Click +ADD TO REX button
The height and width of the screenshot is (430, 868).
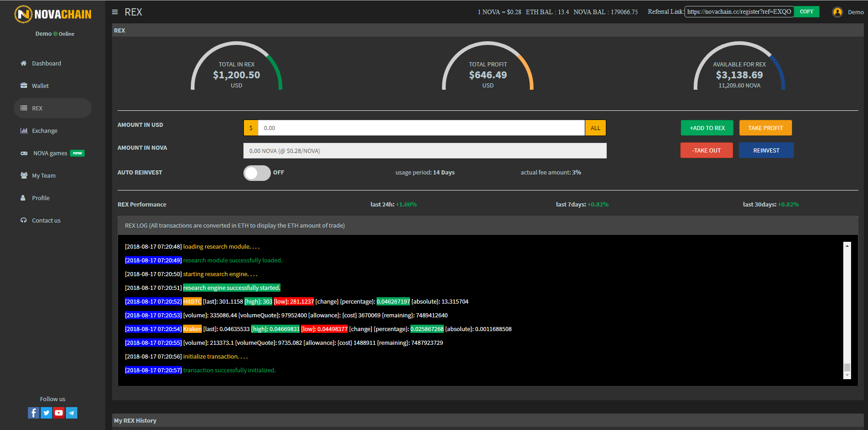pyautogui.click(x=707, y=128)
